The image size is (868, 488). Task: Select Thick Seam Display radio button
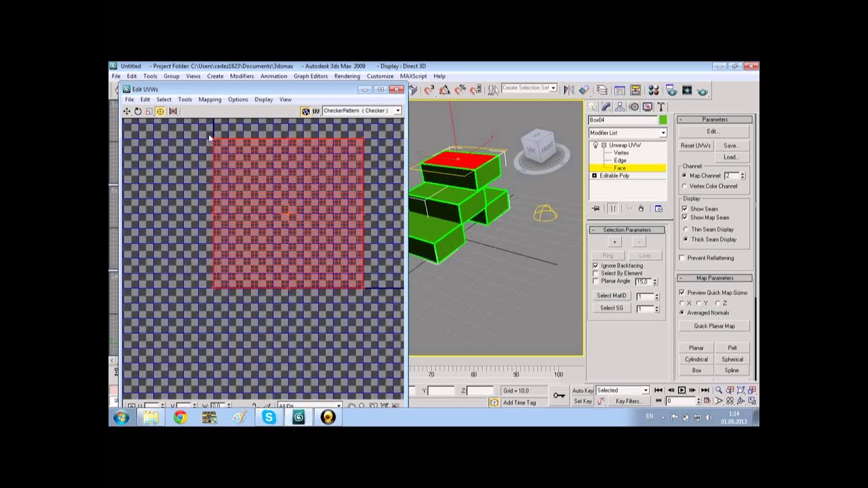(x=686, y=239)
